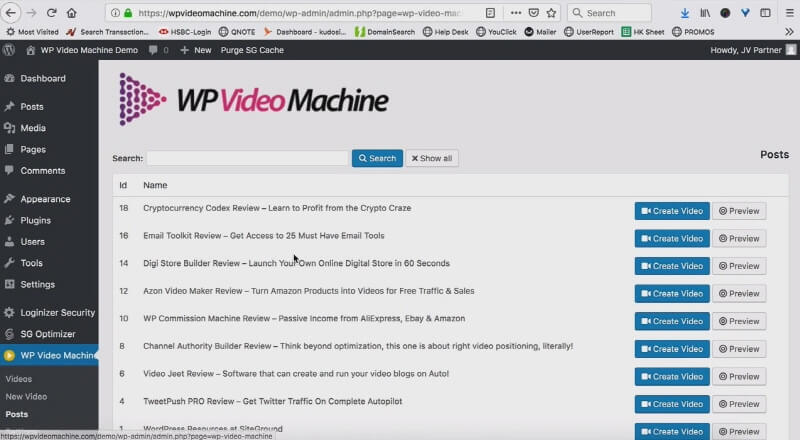
Task: Open the HSBC-Login bookmark
Action: point(185,32)
